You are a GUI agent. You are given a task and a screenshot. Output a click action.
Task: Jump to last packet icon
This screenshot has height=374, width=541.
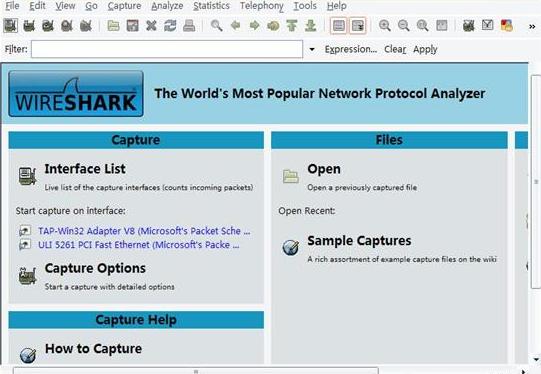(x=311, y=26)
